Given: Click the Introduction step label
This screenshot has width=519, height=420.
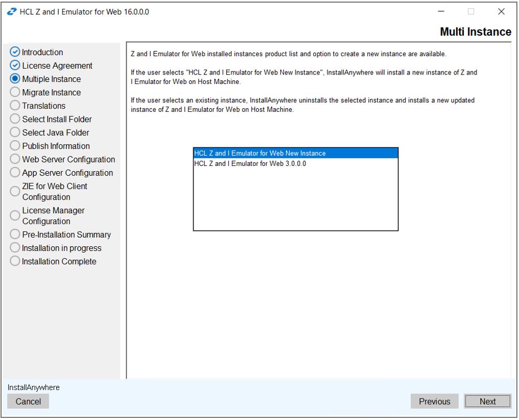Looking at the screenshot, I should pyautogui.click(x=43, y=52).
